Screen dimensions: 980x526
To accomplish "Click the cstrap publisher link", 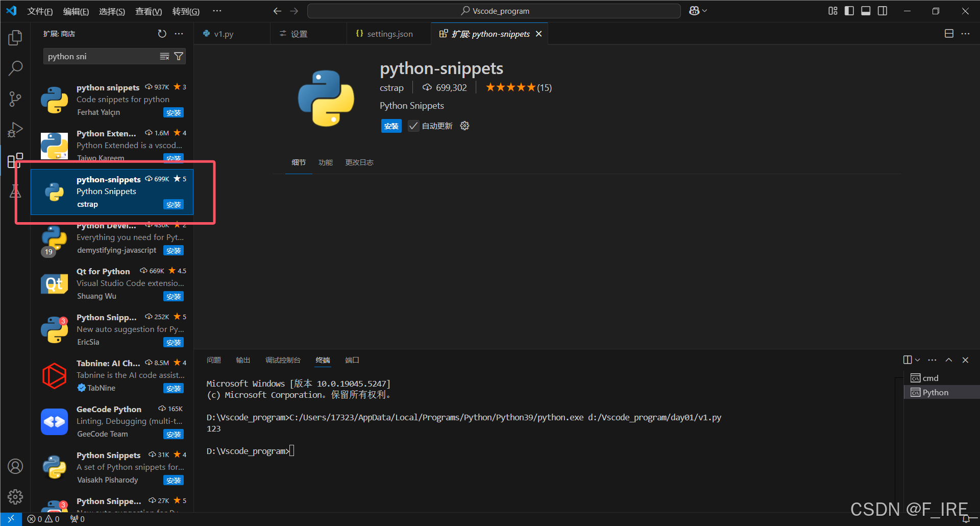I will click(391, 88).
